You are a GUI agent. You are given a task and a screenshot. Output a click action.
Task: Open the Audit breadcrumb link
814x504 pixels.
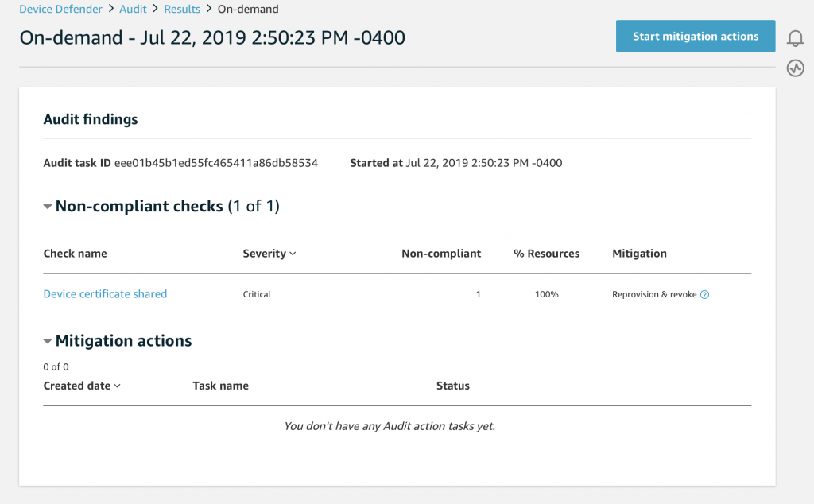click(133, 9)
